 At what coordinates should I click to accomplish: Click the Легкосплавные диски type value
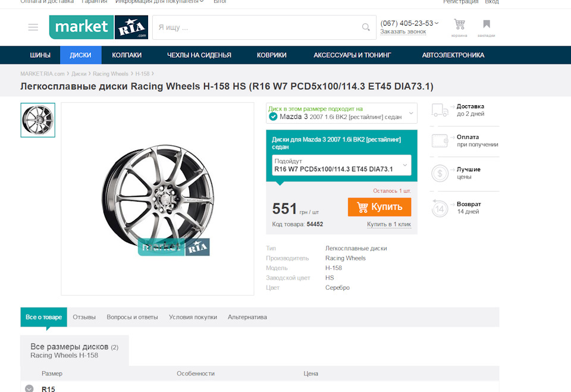click(356, 248)
